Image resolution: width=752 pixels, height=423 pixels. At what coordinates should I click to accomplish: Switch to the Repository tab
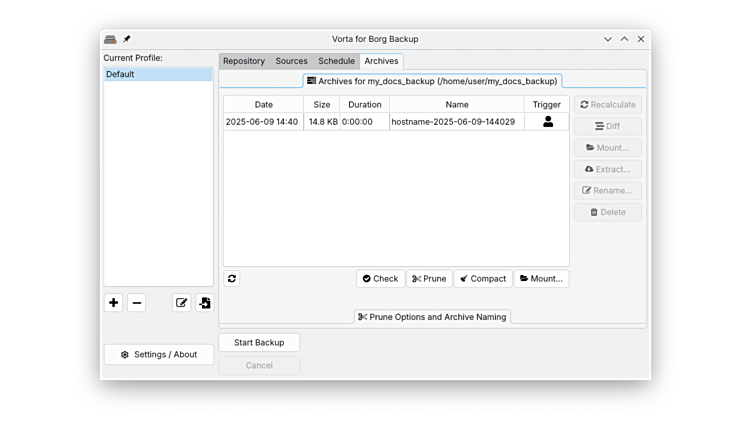tap(244, 61)
